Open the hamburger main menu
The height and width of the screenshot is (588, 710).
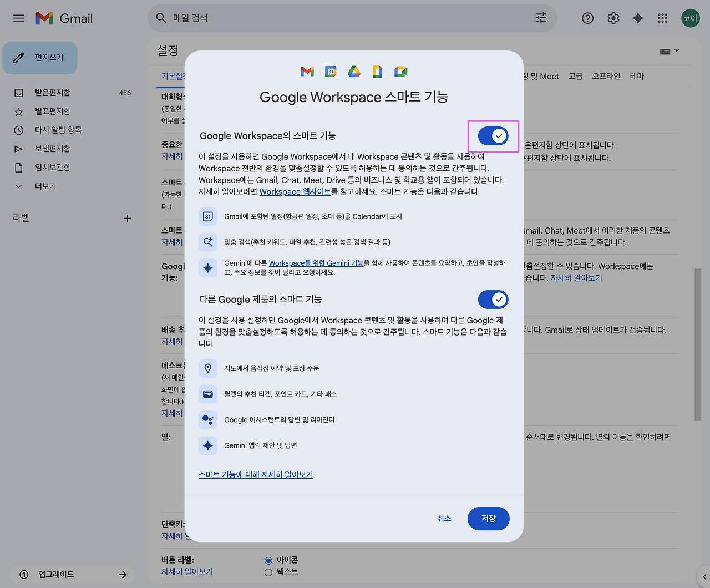click(18, 18)
